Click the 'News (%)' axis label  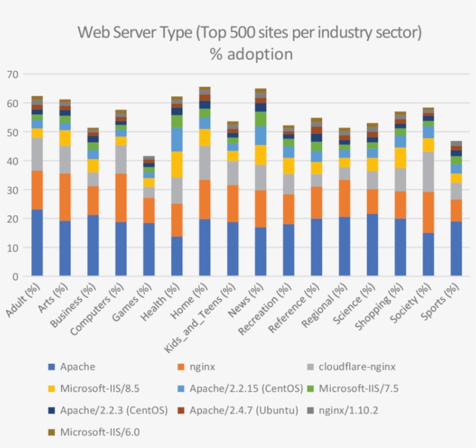pos(246,300)
